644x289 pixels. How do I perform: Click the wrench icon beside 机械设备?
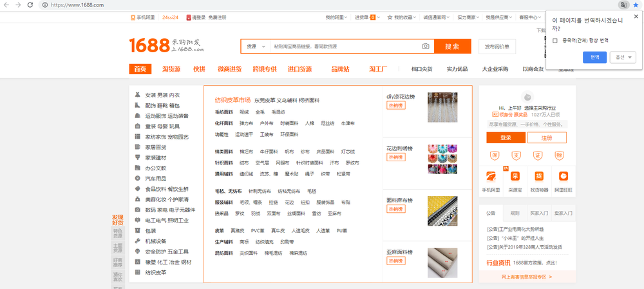click(138, 241)
